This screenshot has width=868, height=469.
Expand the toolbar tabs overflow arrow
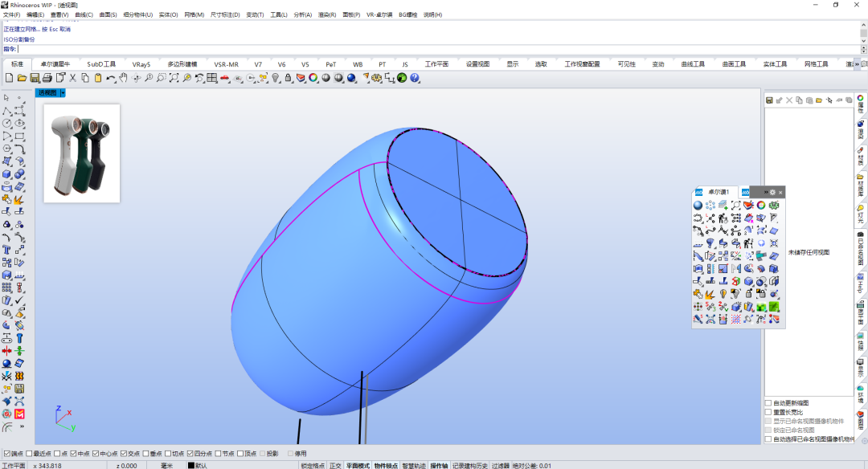click(857, 64)
